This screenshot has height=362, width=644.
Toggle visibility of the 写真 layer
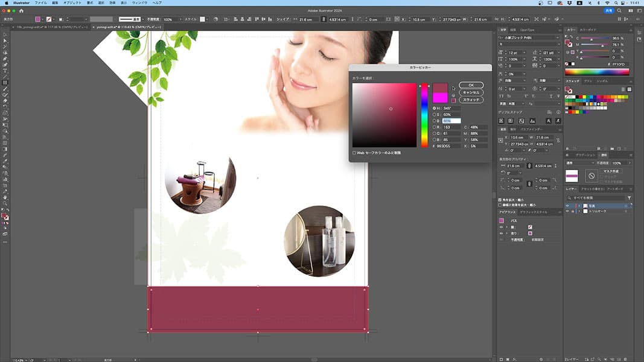pyautogui.click(x=568, y=206)
